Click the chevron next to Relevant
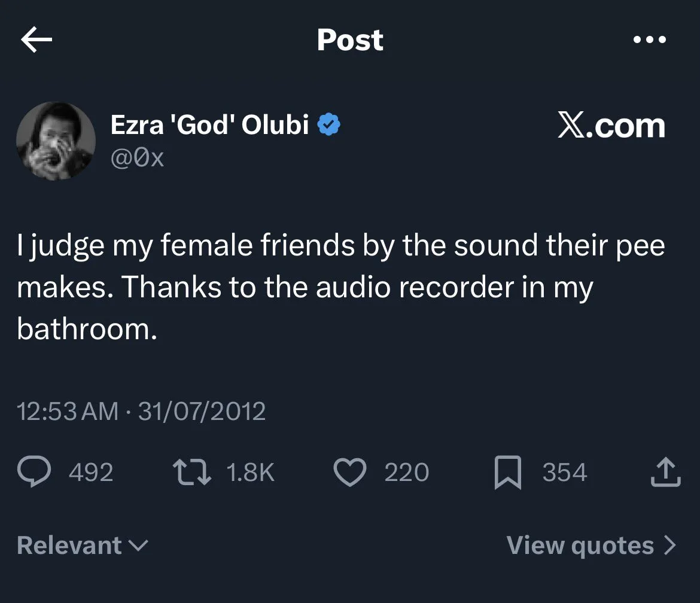This screenshot has height=603, width=700. pos(138,545)
